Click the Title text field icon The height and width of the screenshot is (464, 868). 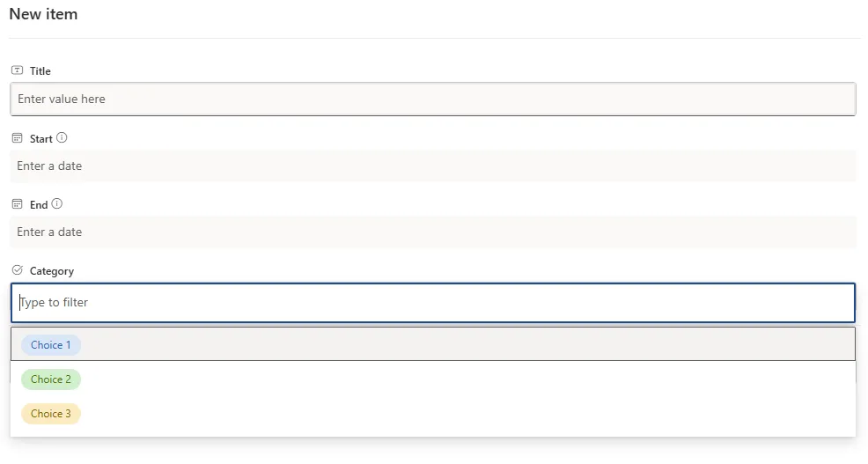tap(17, 70)
